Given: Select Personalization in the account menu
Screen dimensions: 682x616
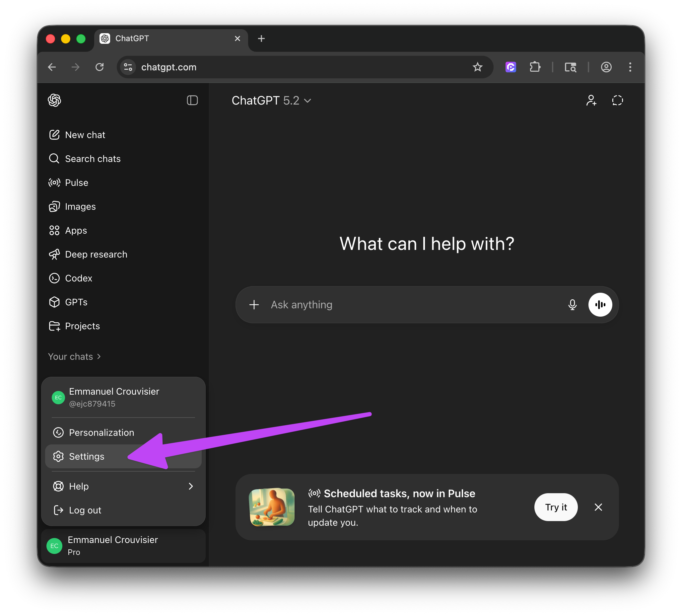Looking at the screenshot, I should 101,432.
